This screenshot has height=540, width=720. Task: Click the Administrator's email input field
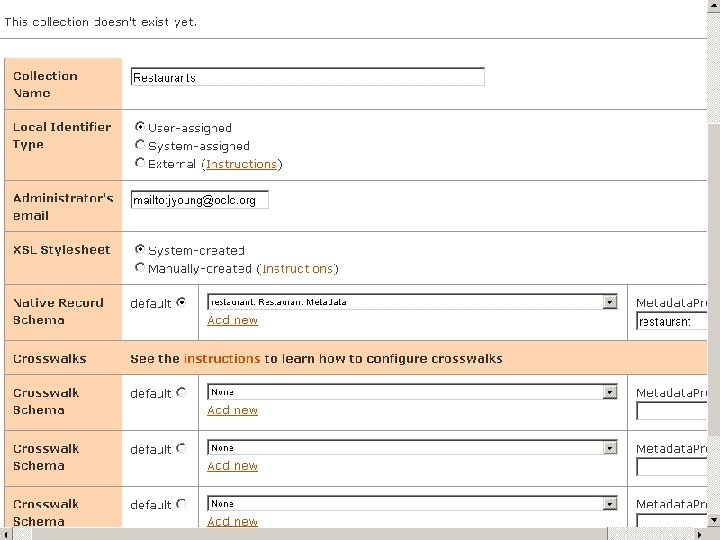pos(199,200)
